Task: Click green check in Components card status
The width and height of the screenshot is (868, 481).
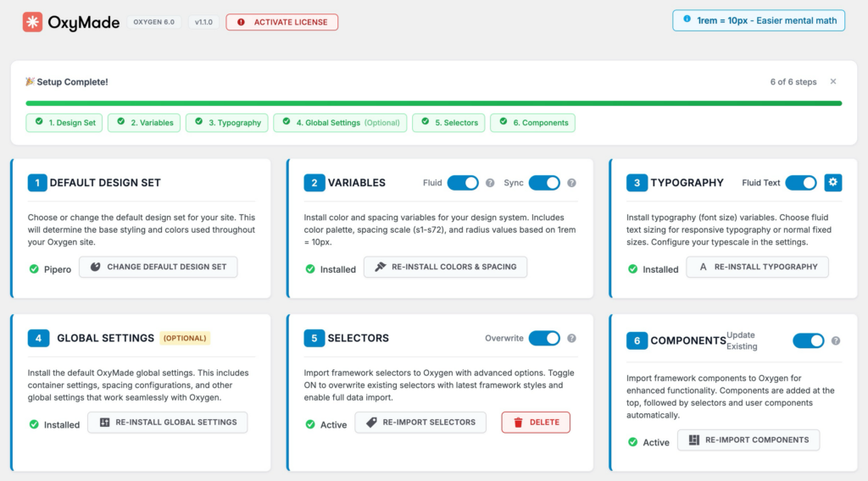Action: click(632, 442)
